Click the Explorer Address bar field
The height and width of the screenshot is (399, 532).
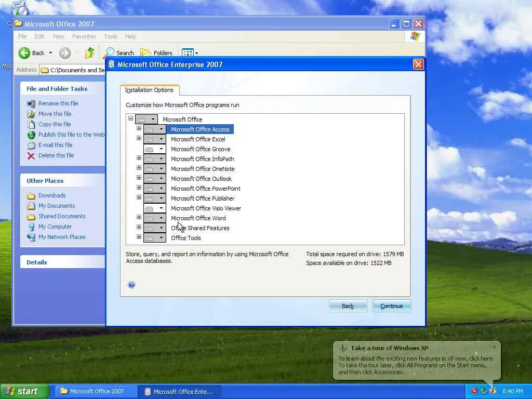point(73,70)
